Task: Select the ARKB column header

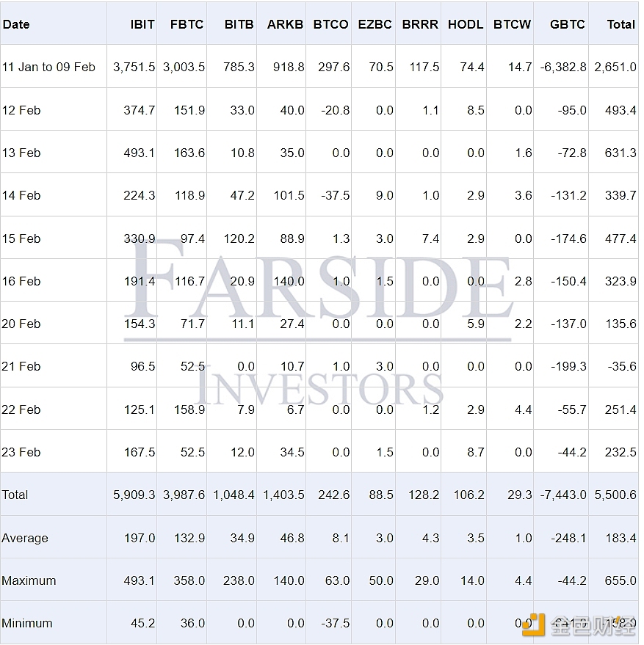Action: pos(285,24)
